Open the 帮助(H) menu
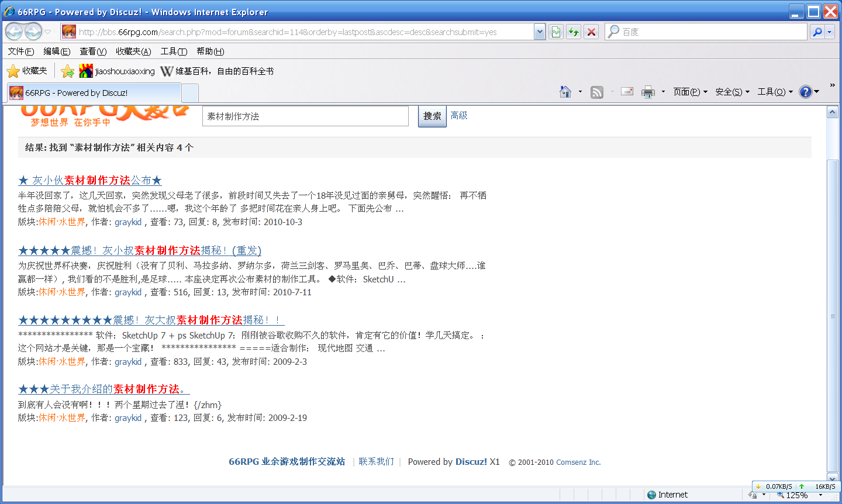Viewport: 842px width, 504px height. (x=210, y=51)
